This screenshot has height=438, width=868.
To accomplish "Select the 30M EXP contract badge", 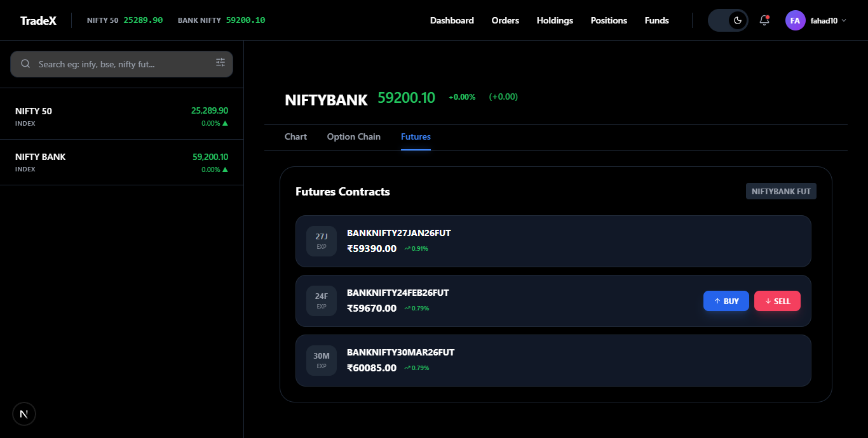I will 322,359.
